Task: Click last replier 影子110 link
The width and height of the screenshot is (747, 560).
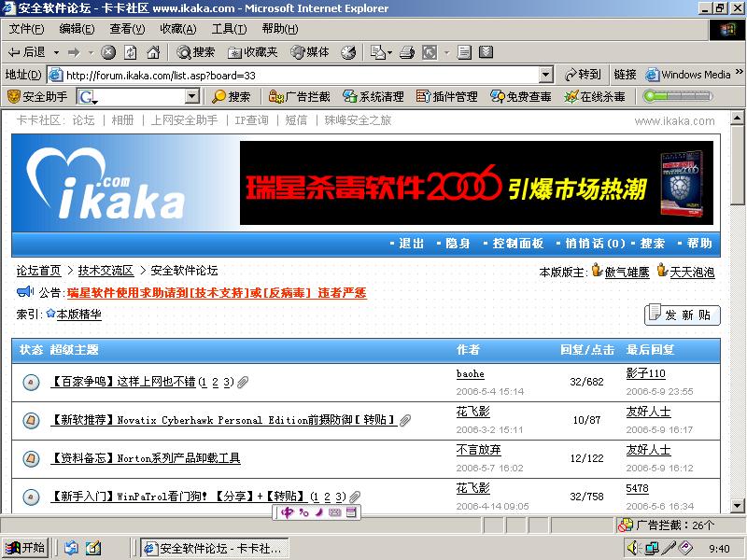Action: pos(645,373)
